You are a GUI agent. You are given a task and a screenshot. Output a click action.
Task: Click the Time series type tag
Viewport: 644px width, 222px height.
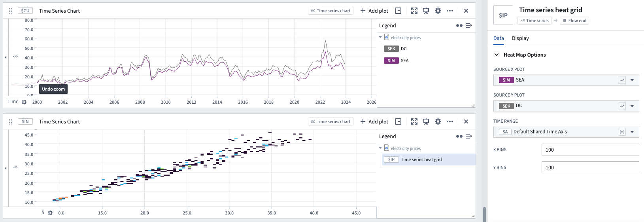click(534, 21)
